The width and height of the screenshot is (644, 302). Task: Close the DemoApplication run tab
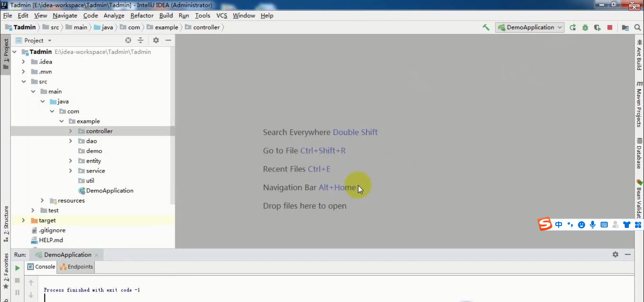point(97,255)
